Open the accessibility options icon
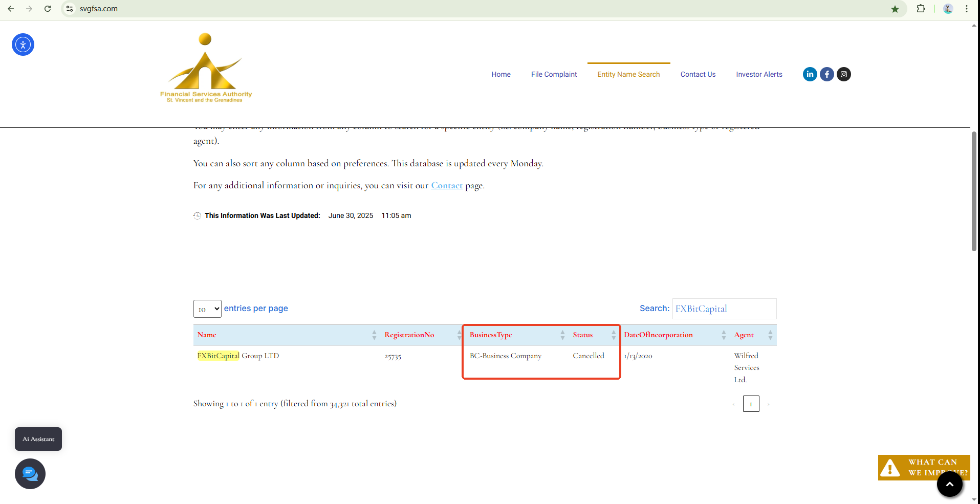Image resolution: width=980 pixels, height=504 pixels. (23, 45)
